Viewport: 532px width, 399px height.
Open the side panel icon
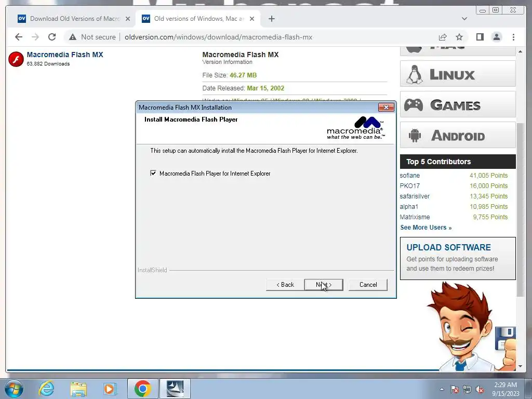pos(480,37)
